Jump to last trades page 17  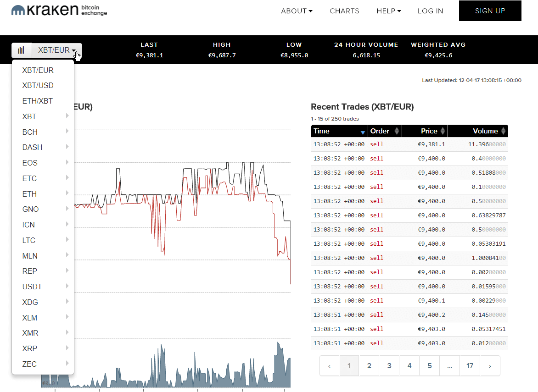[470, 366]
